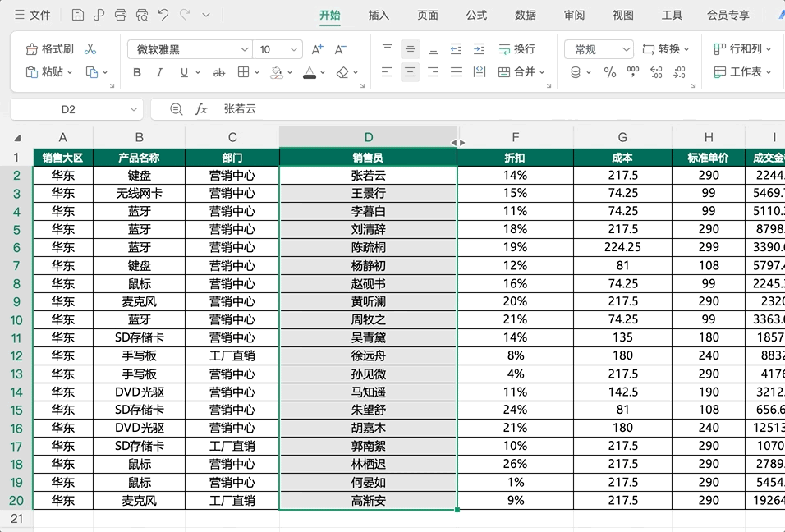Apply percent style

click(610, 72)
